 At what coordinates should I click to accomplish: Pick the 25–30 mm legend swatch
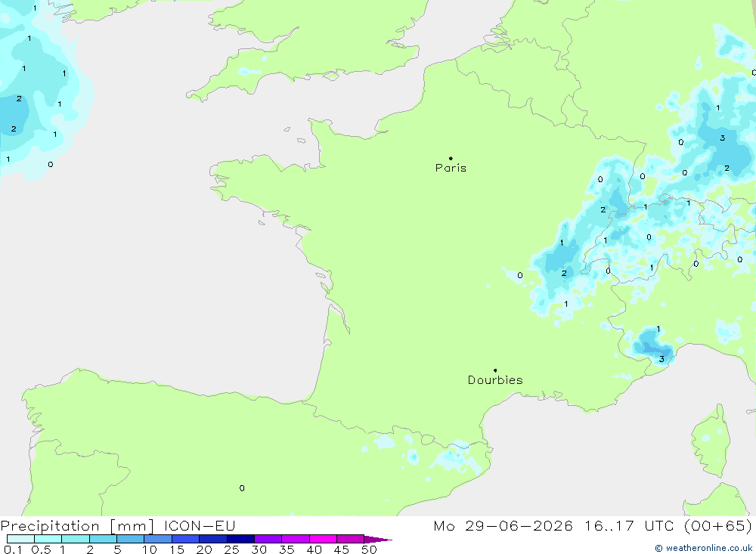(x=240, y=539)
